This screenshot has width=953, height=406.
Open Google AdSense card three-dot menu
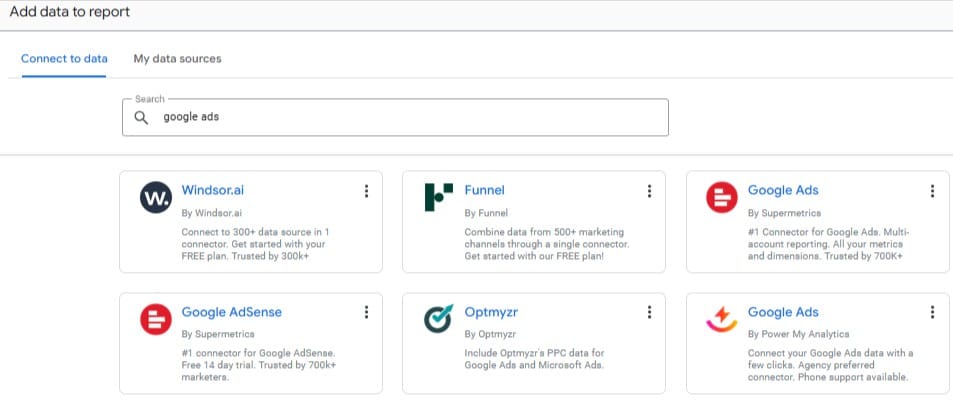tap(366, 312)
